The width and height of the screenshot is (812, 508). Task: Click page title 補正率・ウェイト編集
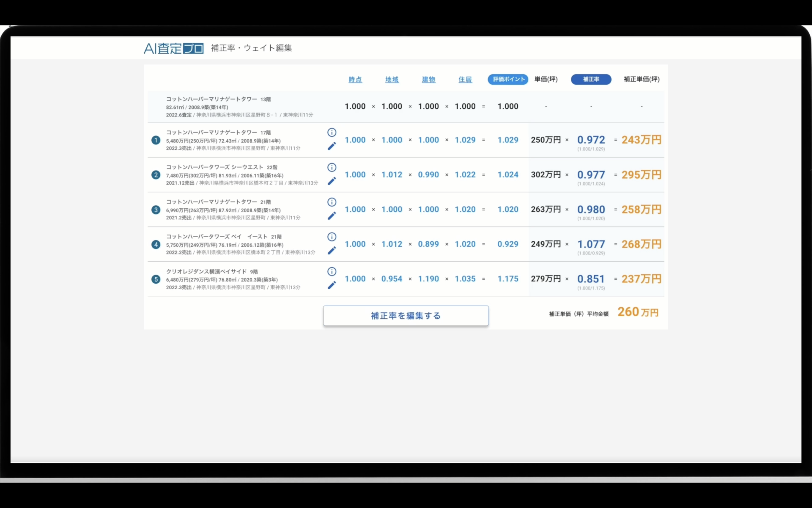click(x=251, y=48)
